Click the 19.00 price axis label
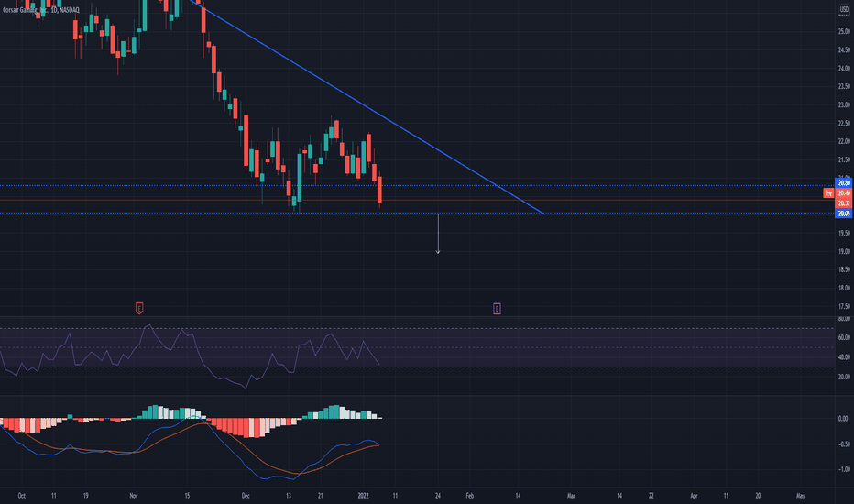The height and width of the screenshot is (504, 854). (x=844, y=251)
